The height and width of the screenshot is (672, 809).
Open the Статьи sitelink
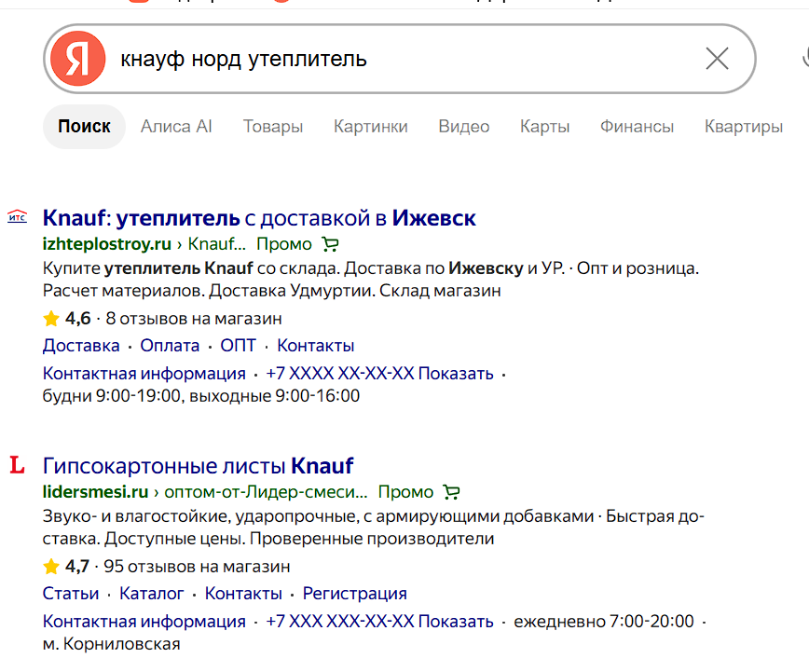point(71,593)
